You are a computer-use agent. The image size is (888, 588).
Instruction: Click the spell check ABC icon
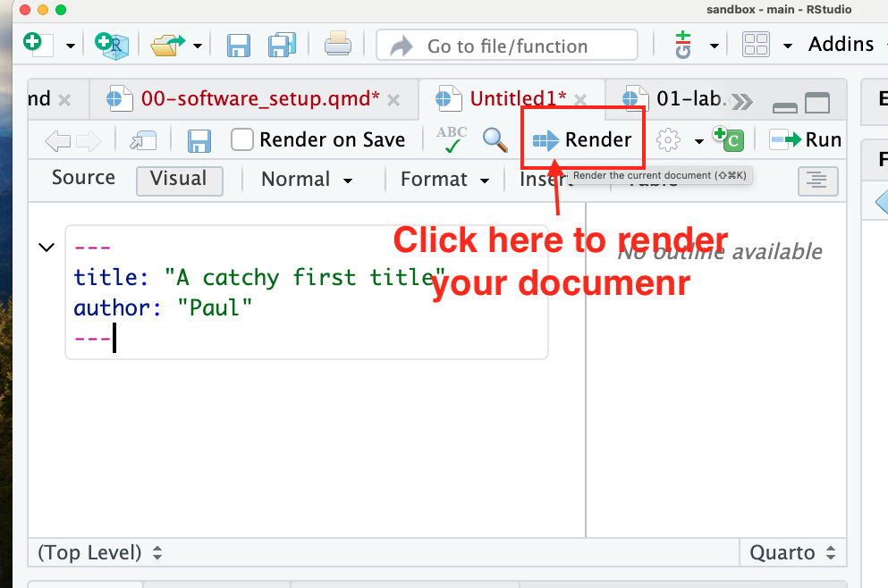(452, 139)
